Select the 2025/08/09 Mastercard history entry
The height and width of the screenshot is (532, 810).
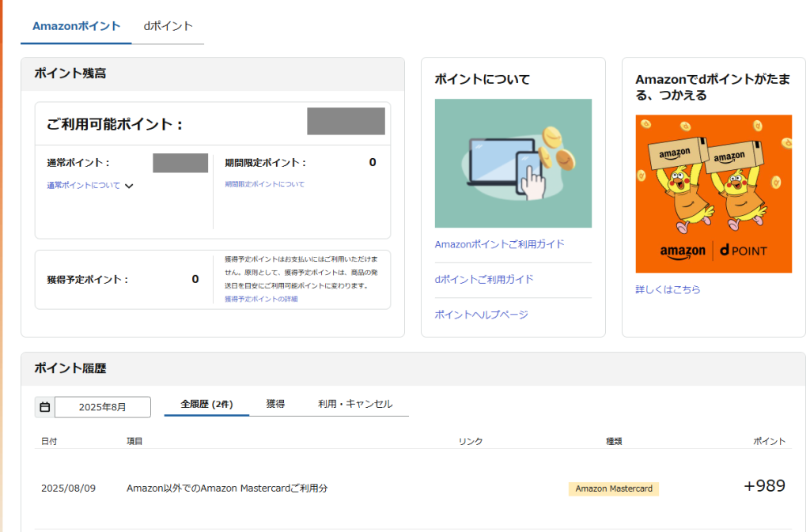point(227,489)
